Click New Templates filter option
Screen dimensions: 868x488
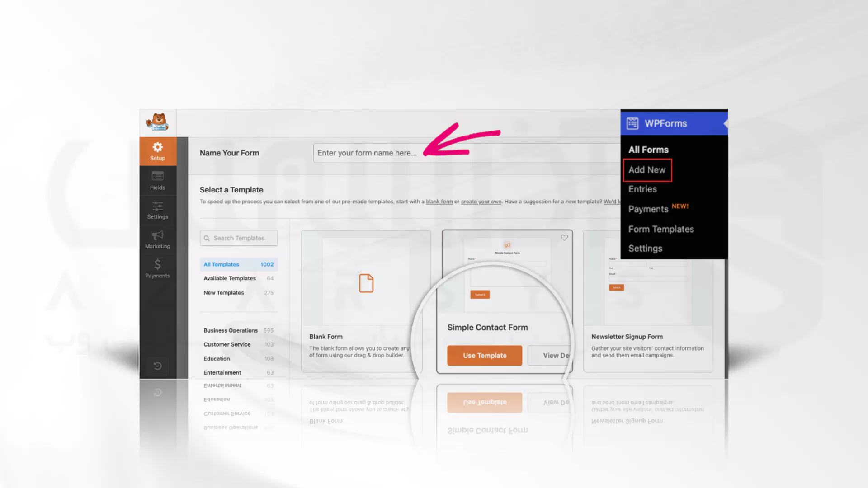click(x=224, y=292)
